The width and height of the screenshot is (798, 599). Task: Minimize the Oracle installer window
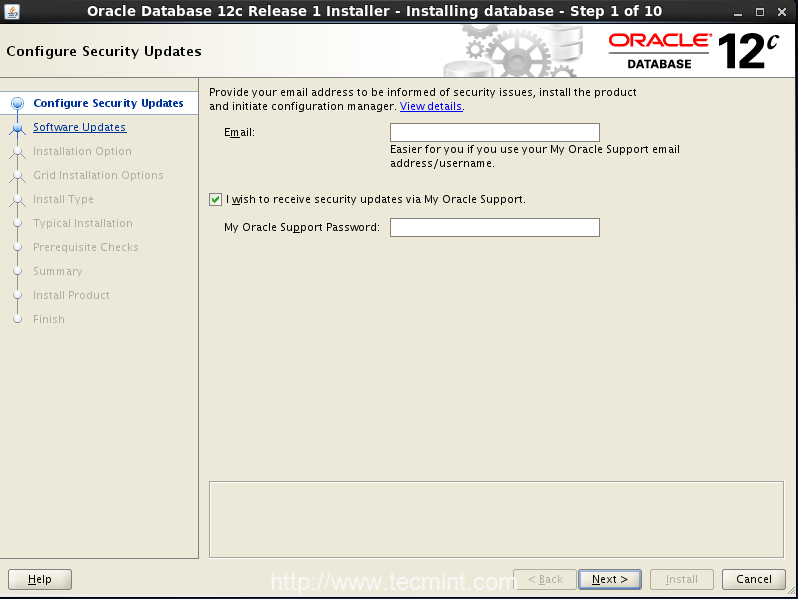point(738,12)
